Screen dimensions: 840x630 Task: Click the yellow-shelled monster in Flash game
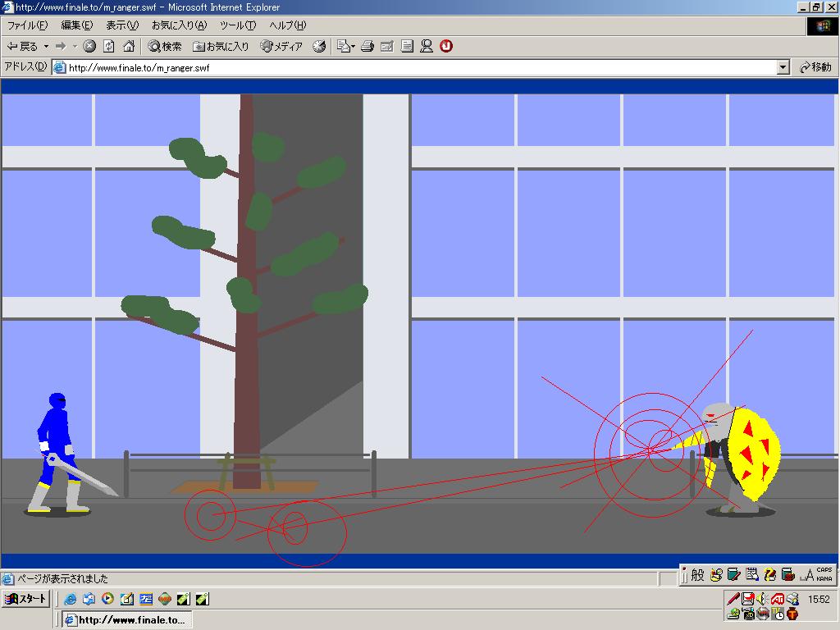[742, 459]
